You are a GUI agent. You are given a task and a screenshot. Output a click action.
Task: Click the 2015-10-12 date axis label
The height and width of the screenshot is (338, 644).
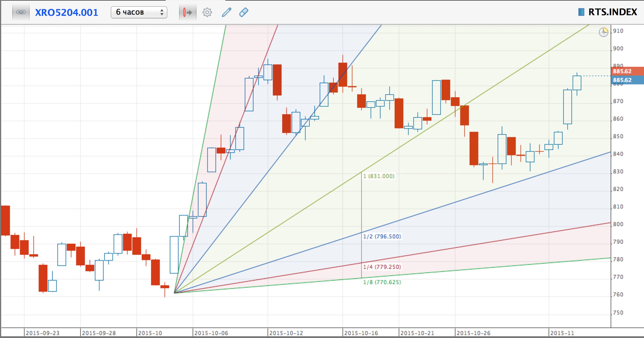pyautogui.click(x=286, y=333)
